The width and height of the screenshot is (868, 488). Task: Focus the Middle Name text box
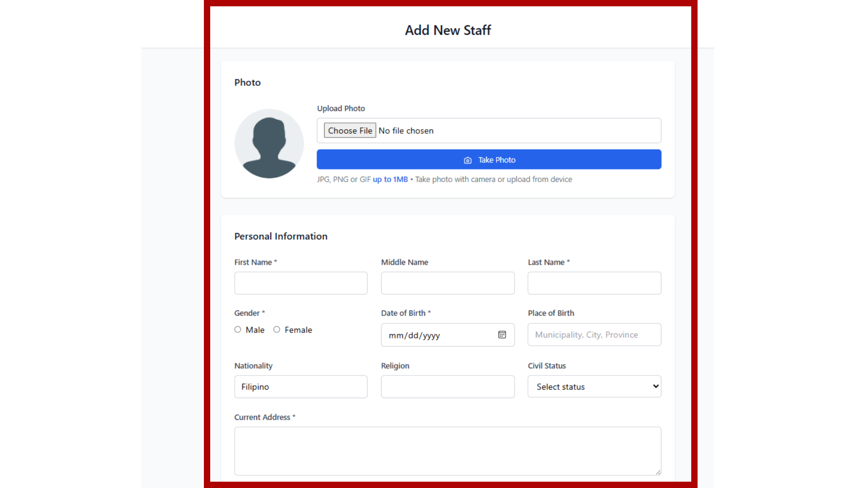[447, 283]
